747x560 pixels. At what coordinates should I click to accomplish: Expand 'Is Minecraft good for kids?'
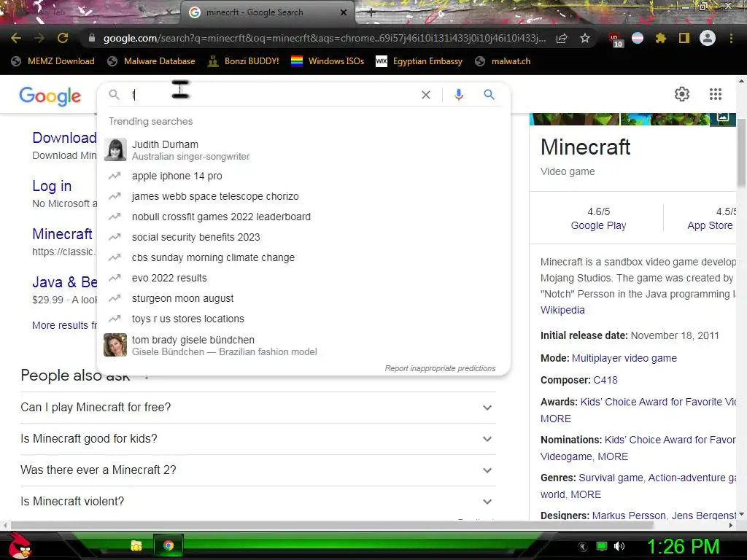tap(258, 439)
